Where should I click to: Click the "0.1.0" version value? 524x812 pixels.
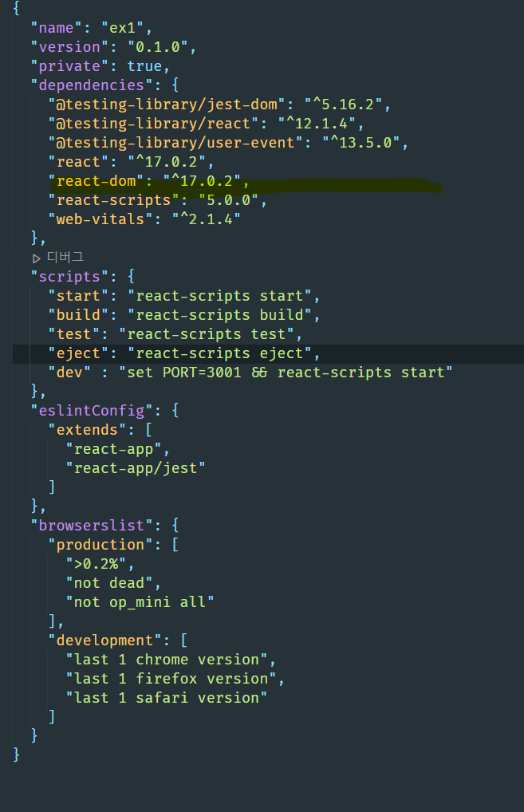point(158,47)
